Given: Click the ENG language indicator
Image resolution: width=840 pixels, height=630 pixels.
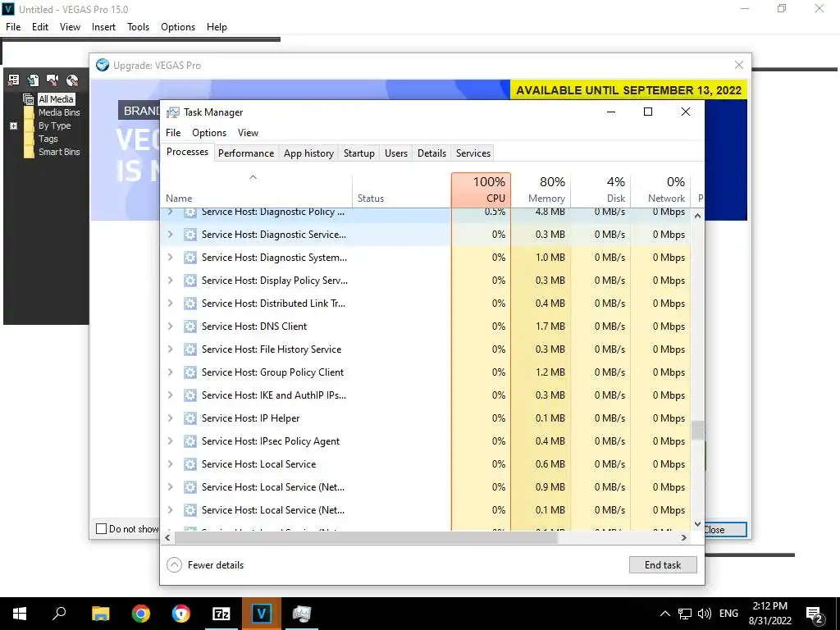Looking at the screenshot, I should pos(728,614).
